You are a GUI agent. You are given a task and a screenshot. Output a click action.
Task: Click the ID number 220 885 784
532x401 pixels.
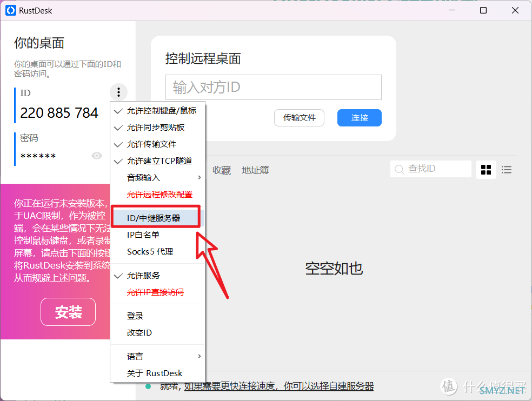pyautogui.click(x=59, y=113)
